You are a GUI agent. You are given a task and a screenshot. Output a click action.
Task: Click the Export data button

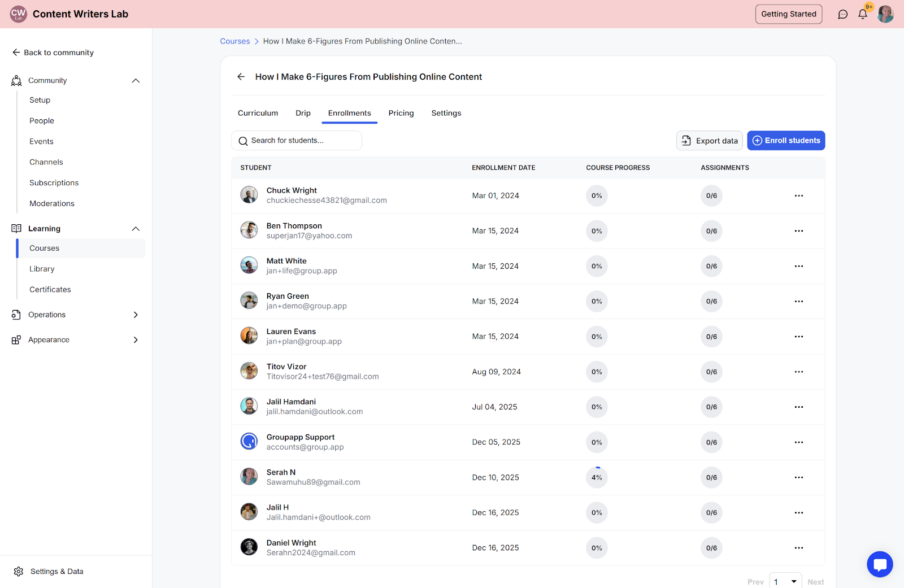(x=710, y=141)
